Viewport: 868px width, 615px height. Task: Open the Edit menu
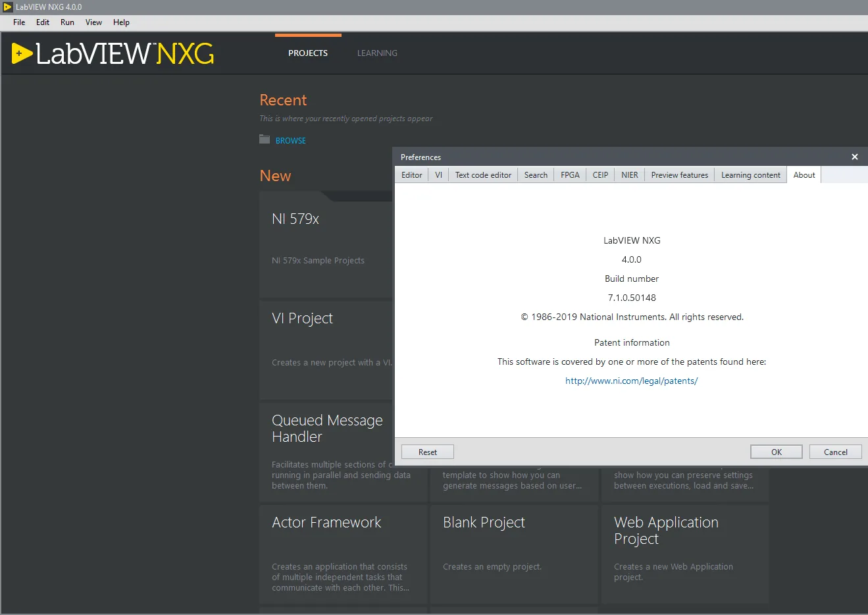click(43, 22)
